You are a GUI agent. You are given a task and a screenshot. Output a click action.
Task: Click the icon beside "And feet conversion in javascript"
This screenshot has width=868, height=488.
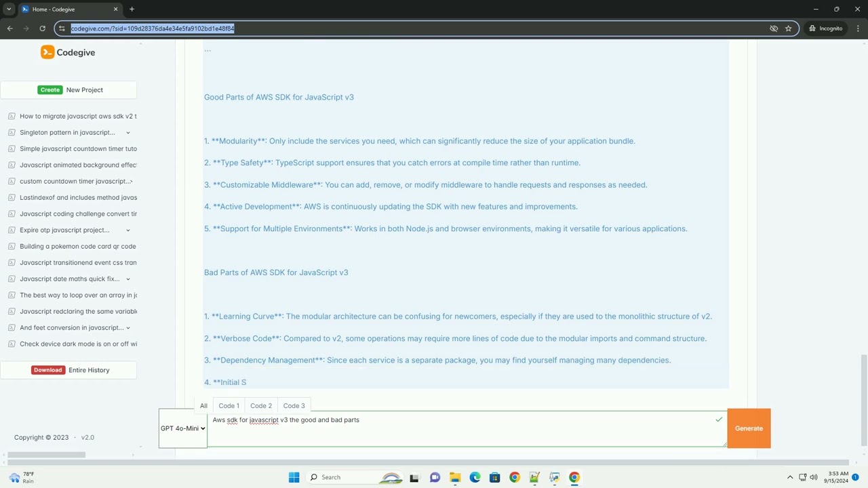12,327
